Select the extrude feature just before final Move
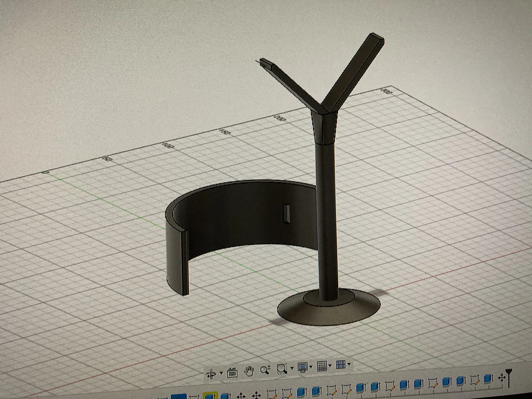 click(x=488, y=378)
